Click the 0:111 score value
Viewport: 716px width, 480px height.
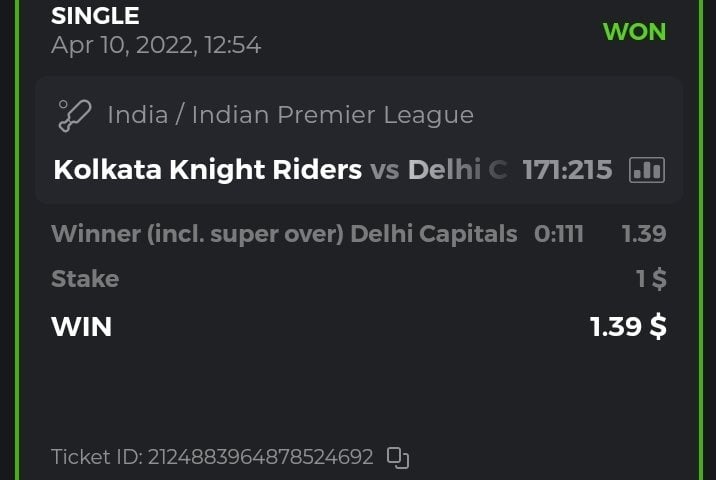(559, 234)
